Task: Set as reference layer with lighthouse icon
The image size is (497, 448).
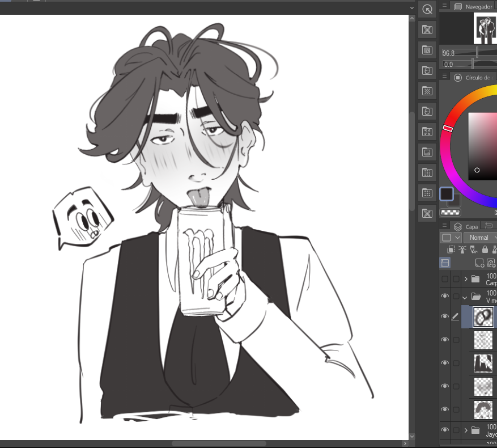Action: click(x=462, y=250)
